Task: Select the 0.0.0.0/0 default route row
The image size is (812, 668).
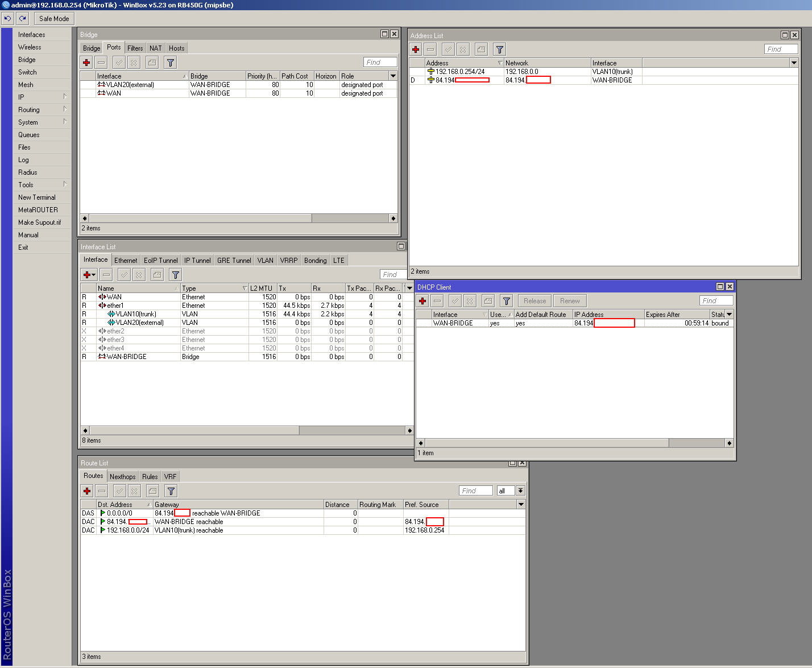Action: tap(303, 513)
